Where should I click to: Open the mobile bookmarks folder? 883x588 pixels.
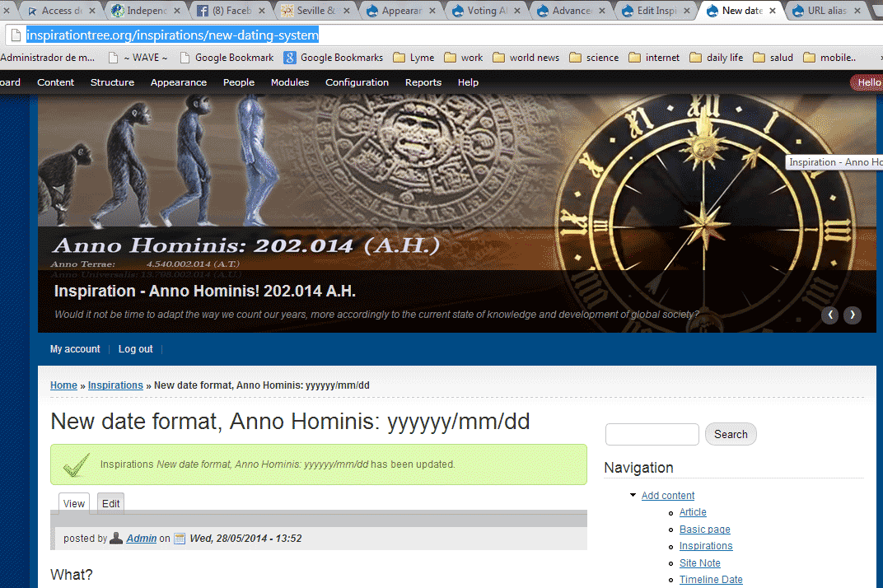pos(829,58)
